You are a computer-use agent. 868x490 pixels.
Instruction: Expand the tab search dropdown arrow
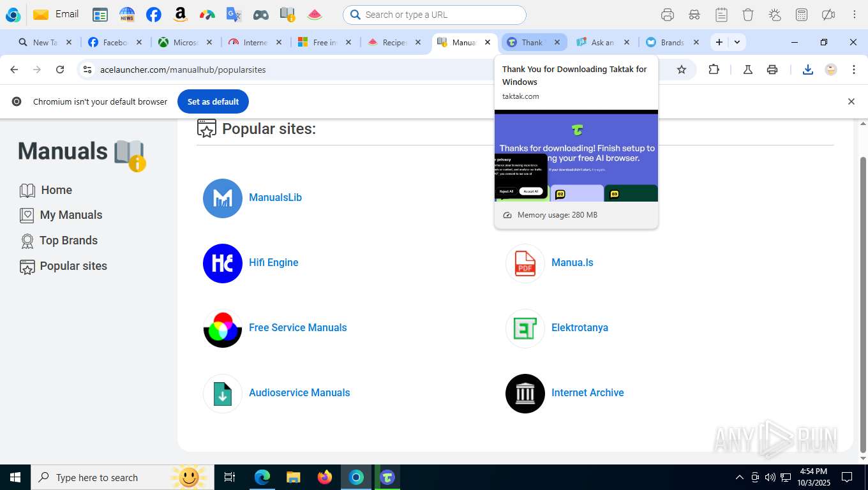pyautogui.click(x=737, y=42)
